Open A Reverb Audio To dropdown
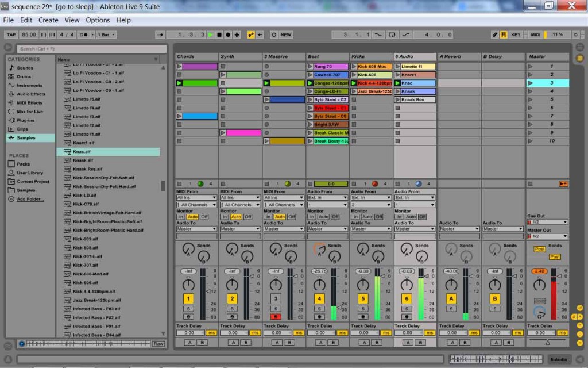The width and height of the screenshot is (588, 368). tap(459, 229)
